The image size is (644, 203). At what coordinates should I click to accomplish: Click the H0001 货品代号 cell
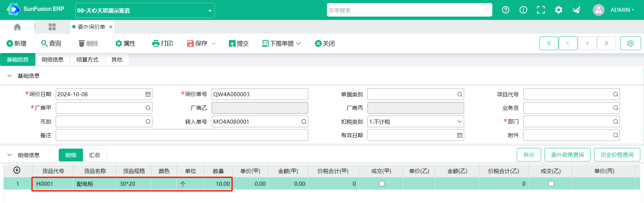point(53,184)
